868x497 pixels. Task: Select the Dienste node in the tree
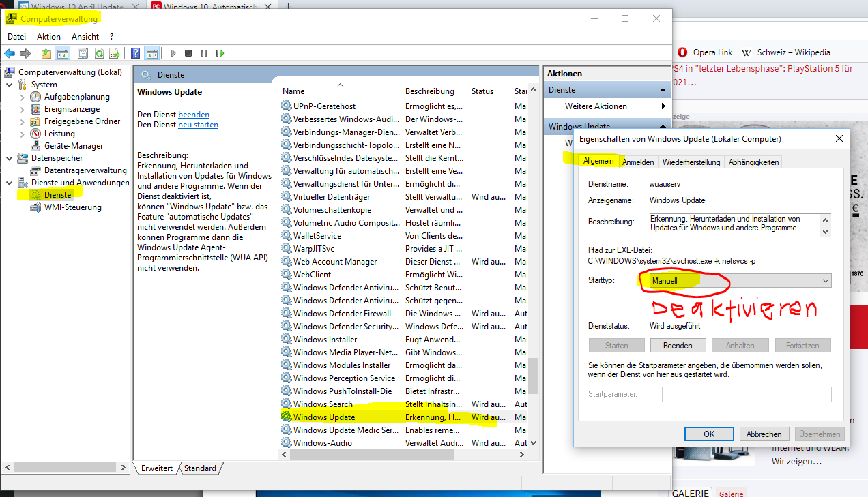(57, 195)
